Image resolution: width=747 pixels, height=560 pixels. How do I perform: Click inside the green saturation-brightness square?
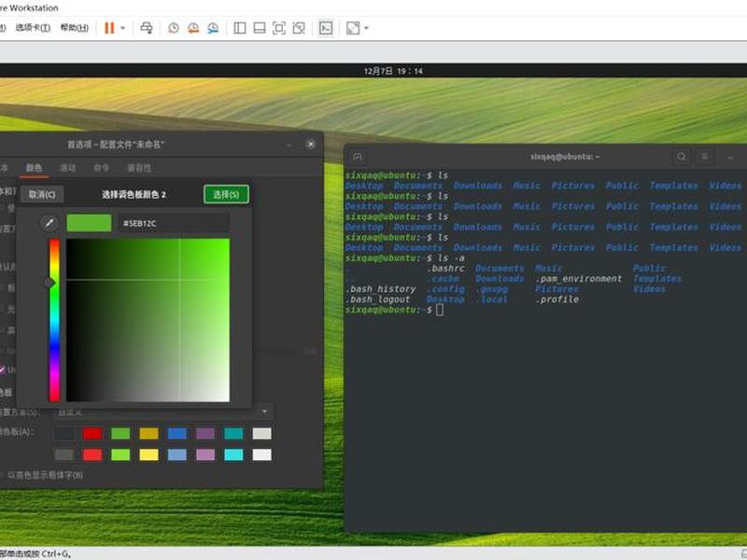148,320
